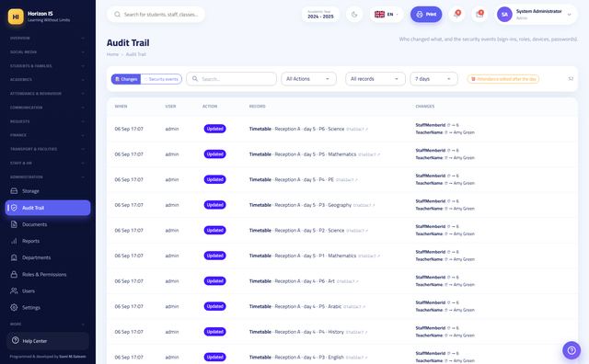Open Settings from the sidebar
Image resolution: width=589 pixels, height=364 pixels.
click(48, 307)
